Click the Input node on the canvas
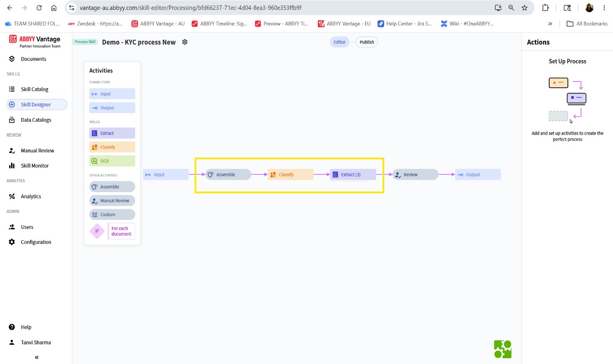Image resolution: width=613 pixels, height=364 pixels. 166,174
